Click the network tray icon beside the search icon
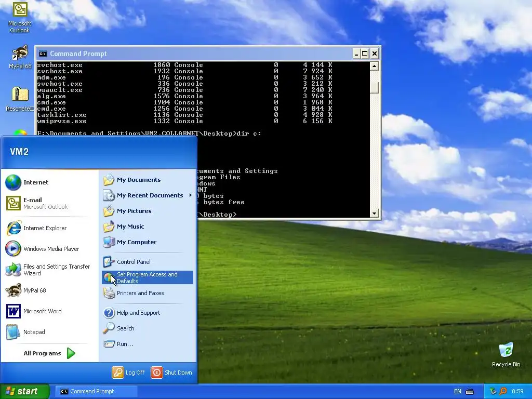The height and width of the screenshot is (399, 532). click(494, 392)
